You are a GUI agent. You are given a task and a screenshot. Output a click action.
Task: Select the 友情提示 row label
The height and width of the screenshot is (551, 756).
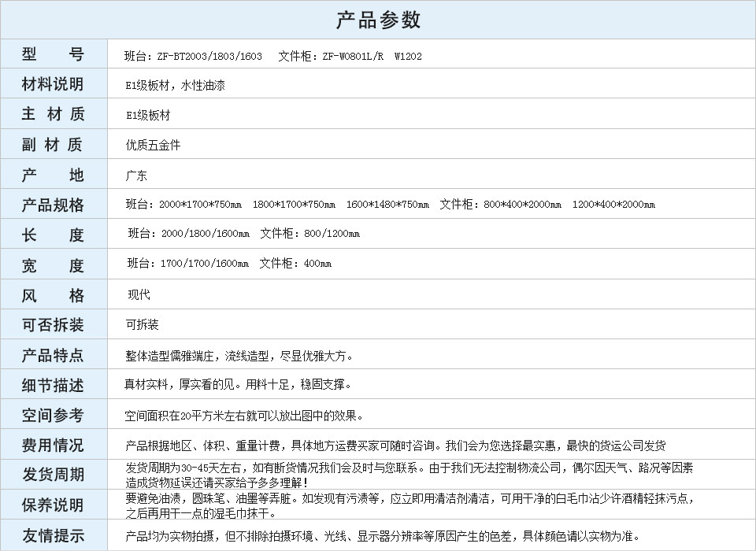(53, 535)
